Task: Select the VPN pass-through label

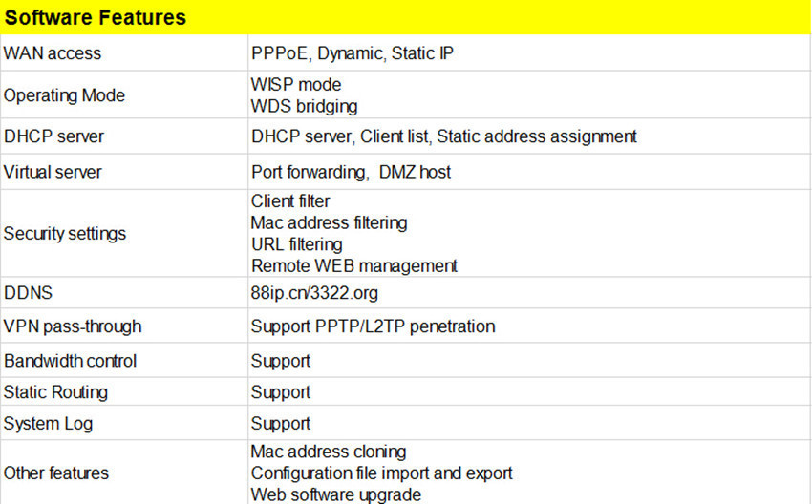Action: (x=73, y=326)
